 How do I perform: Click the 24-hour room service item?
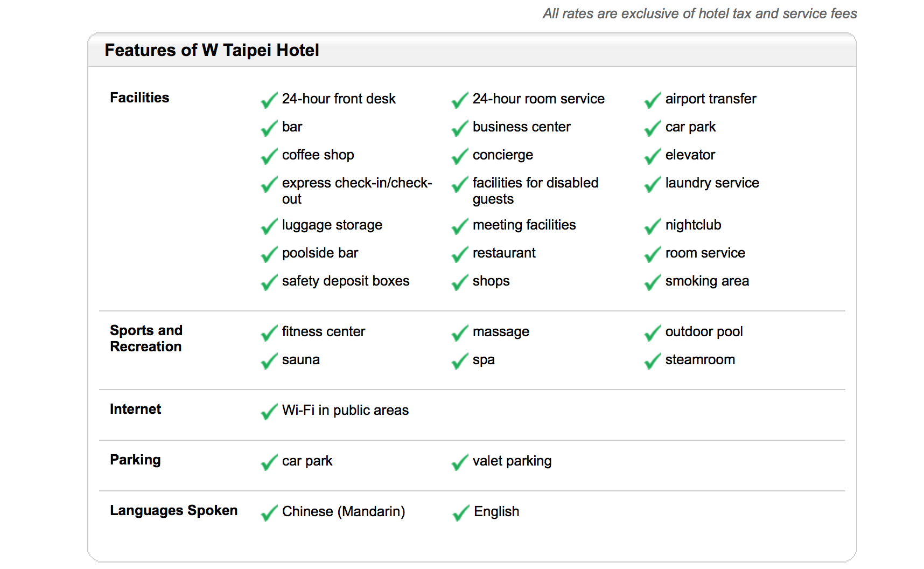point(538,99)
